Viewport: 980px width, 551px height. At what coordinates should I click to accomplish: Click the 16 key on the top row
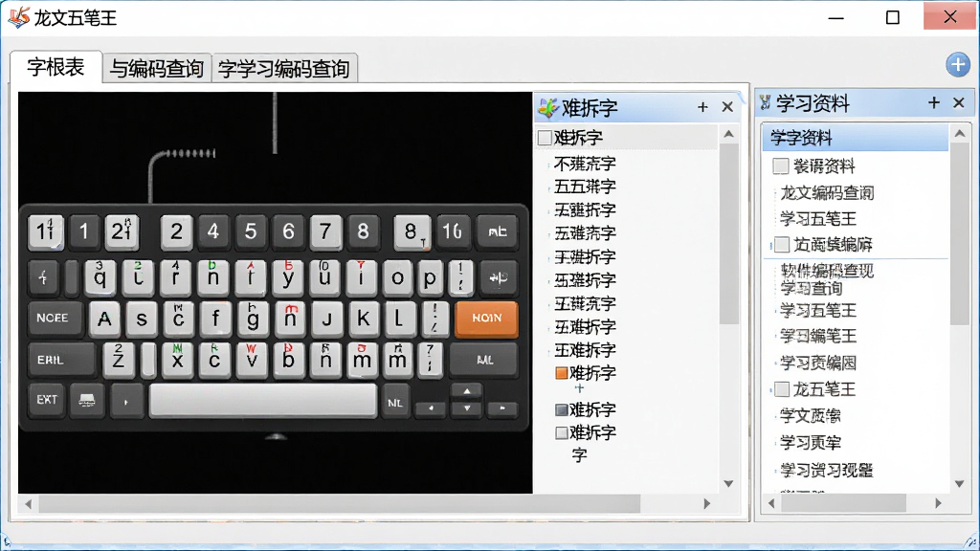pos(452,231)
